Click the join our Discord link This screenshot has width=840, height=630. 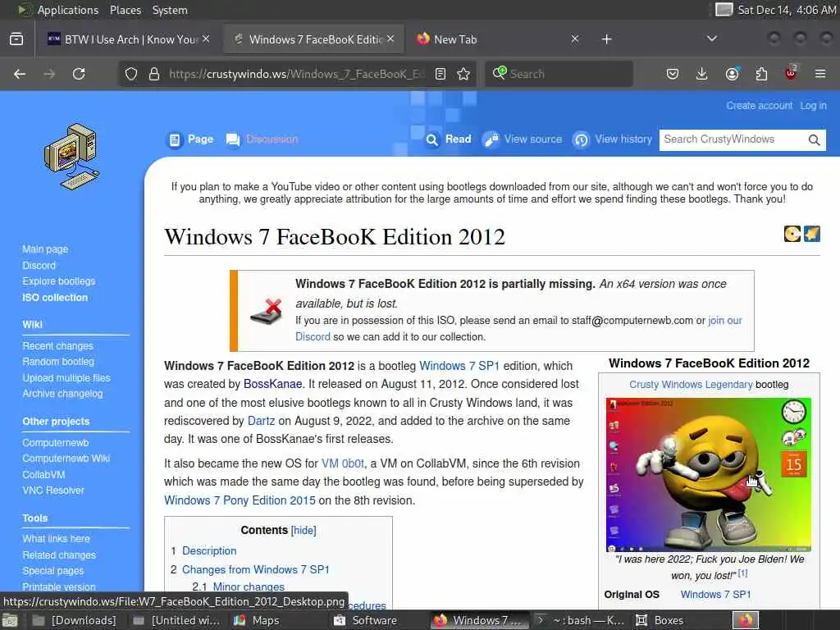point(725,321)
